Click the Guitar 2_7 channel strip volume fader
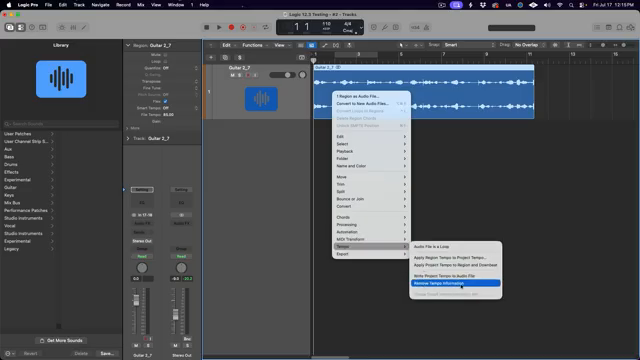The height and width of the screenshot is (360, 640). [x=136, y=301]
